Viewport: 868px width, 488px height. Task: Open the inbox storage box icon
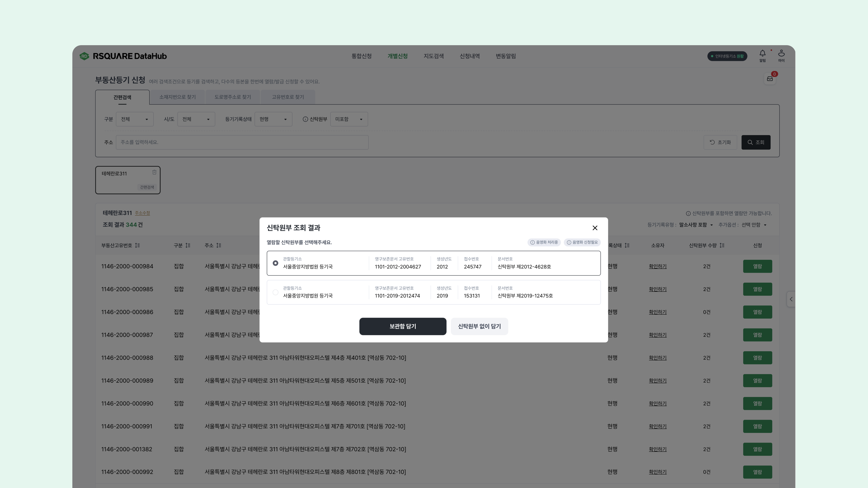point(770,79)
